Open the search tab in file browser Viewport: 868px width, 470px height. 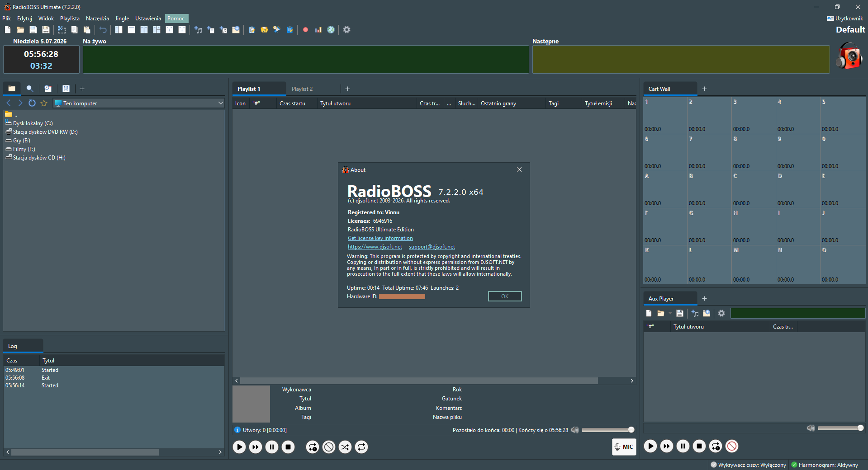(30, 89)
